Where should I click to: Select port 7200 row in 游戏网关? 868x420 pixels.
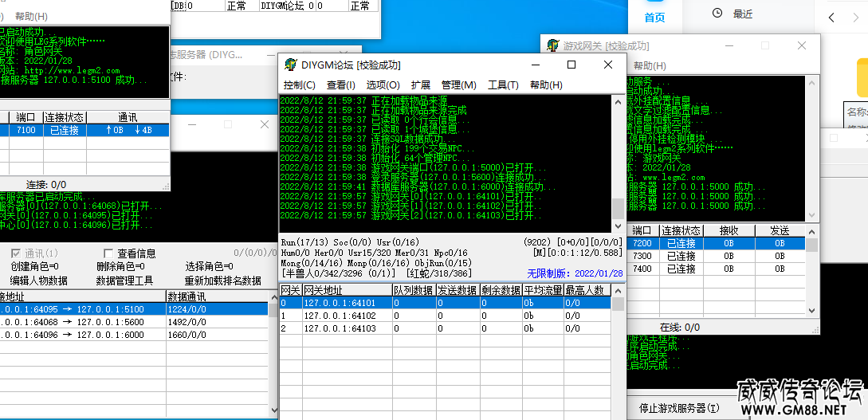coord(717,244)
